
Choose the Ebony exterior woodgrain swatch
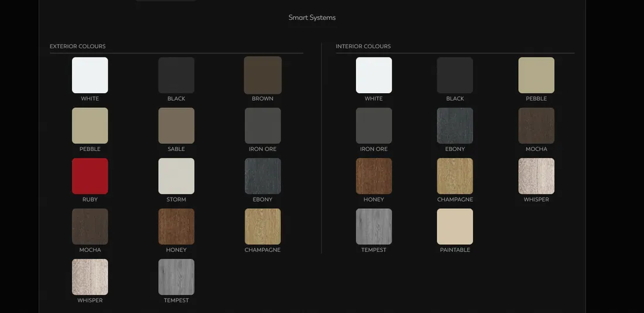[263, 176]
